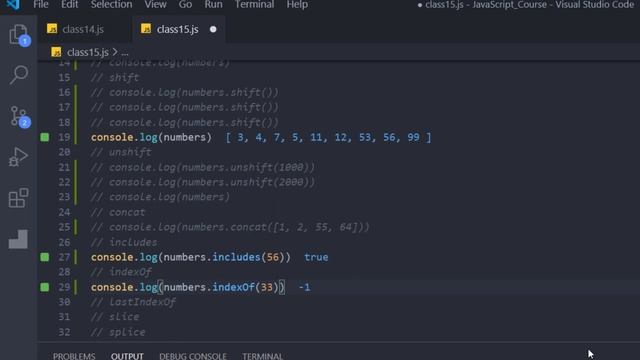The image size is (640, 360).
Task: Select the OUTPUT panel tab
Action: (x=127, y=356)
